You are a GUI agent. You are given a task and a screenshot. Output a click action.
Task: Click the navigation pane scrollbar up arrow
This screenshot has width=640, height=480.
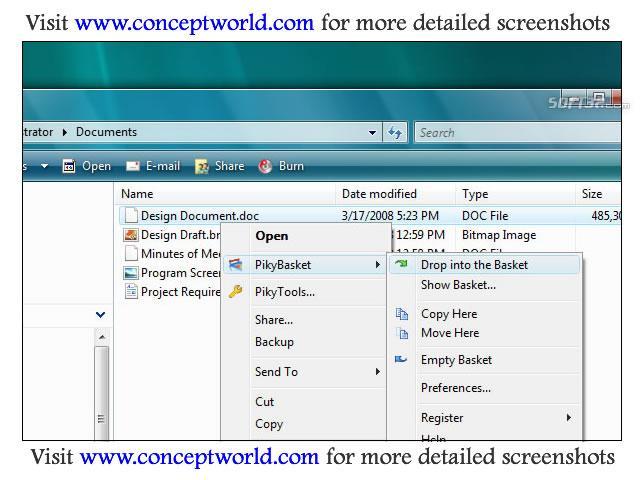[102, 337]
